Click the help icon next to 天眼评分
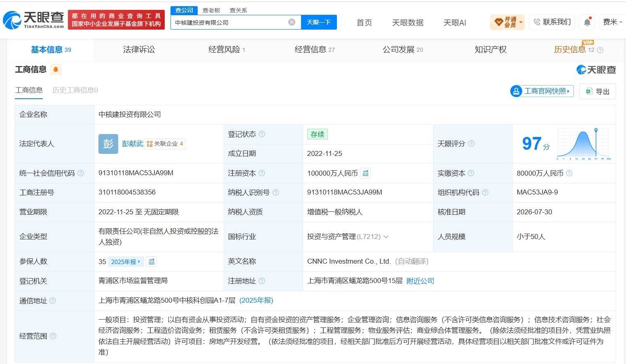 [471, 144]
